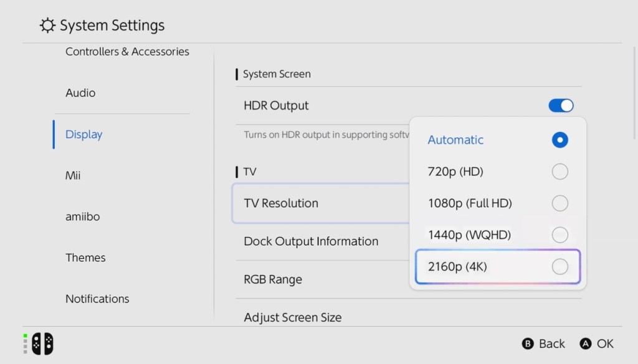Toggle the HDR Output switch
The width and height of the screenshot is (638, 364).
click(561, 106)
